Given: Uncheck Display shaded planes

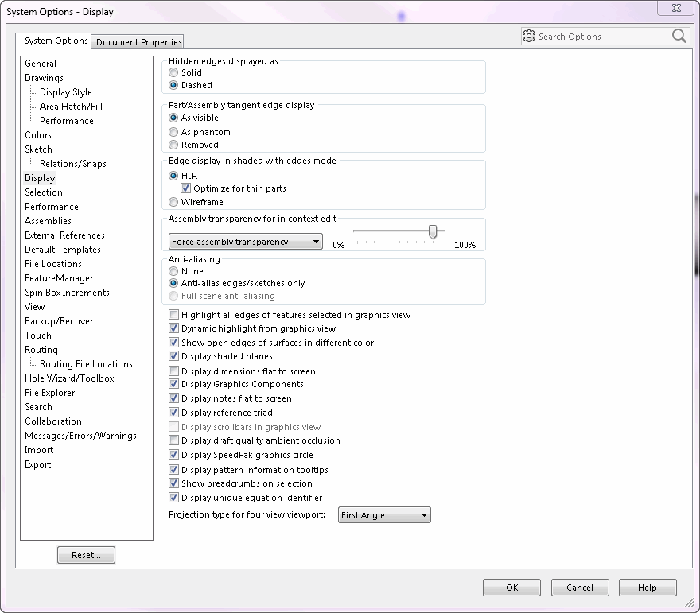Looking at the screenshot, I should pyautogui.click(x=173, y=356).
